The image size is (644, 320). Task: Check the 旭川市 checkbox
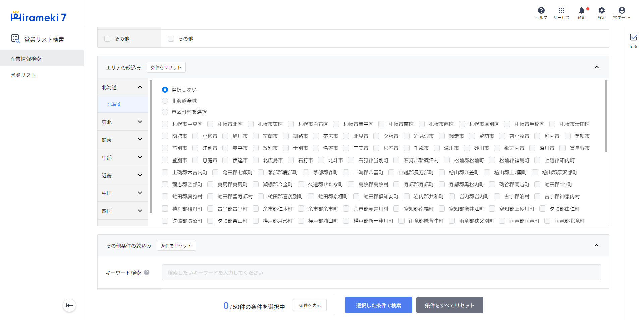click(225, 136)
